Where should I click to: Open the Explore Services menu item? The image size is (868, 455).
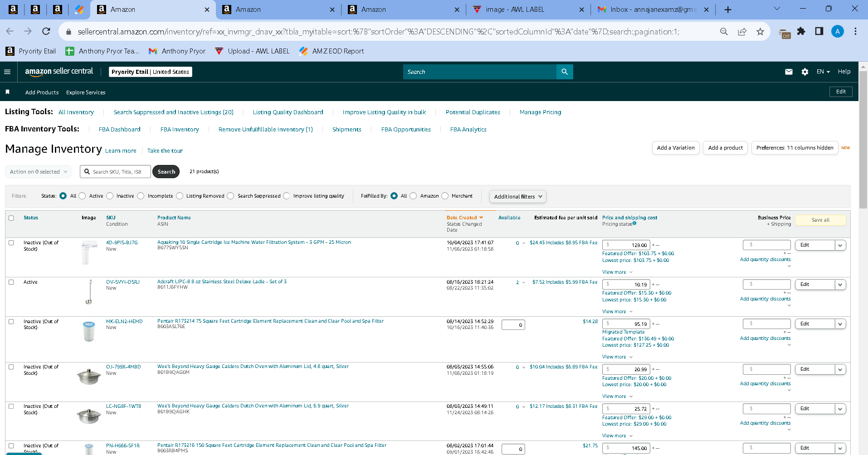tap(86, 92)
